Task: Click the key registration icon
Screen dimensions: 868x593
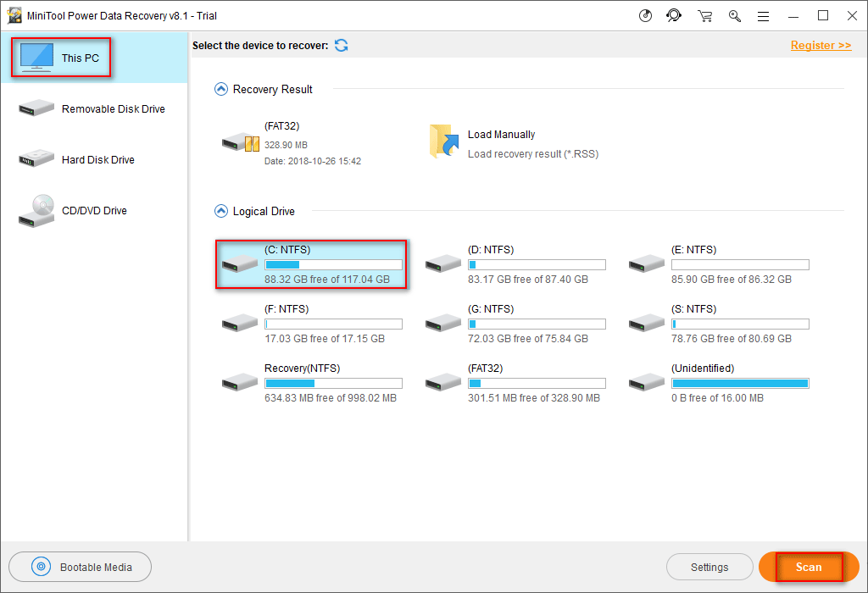Action: 735,16
